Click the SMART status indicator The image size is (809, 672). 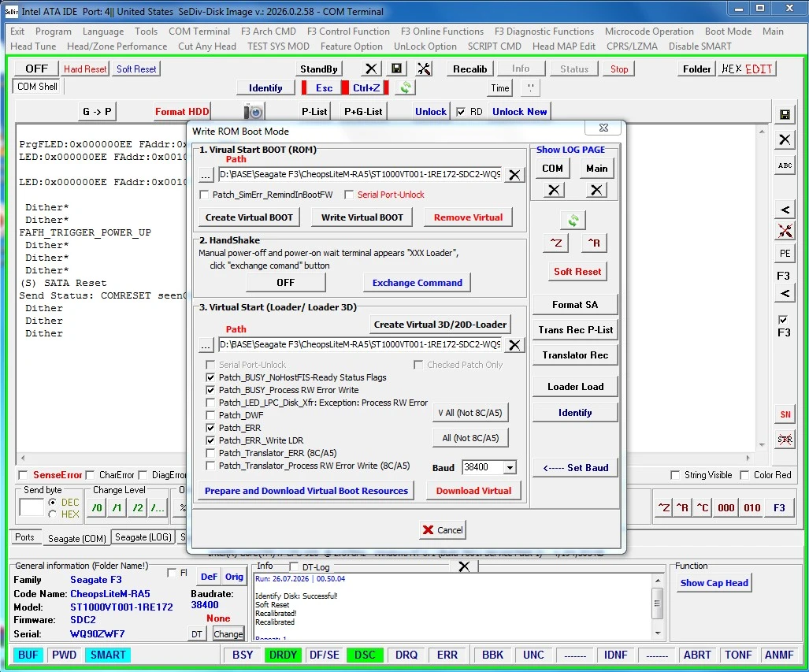(108, 655)
